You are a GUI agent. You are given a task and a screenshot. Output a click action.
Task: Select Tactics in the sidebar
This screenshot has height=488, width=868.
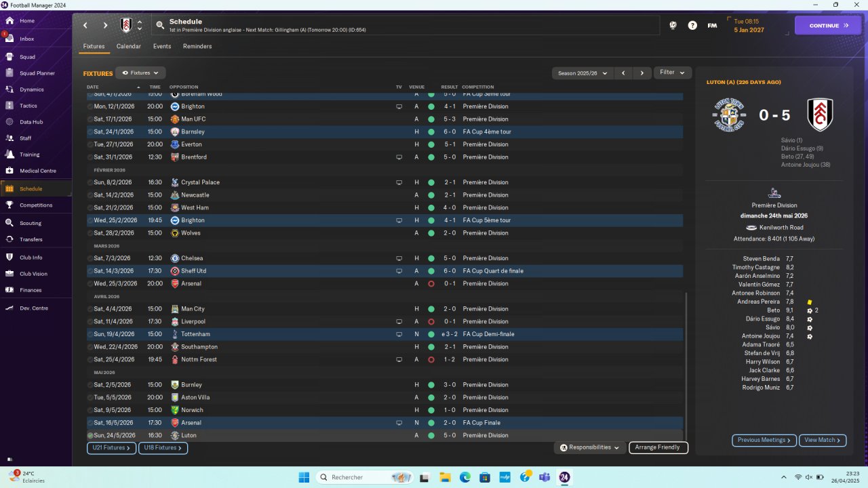click(28, 106)
